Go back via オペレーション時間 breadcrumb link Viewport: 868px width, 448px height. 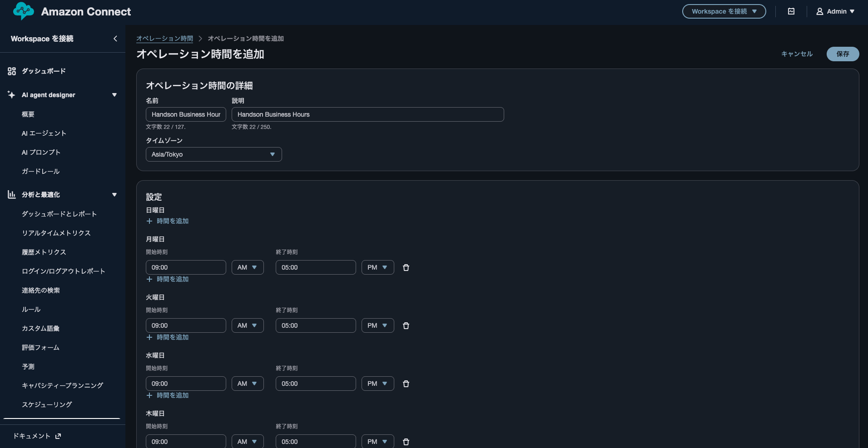tap(165, 39)
